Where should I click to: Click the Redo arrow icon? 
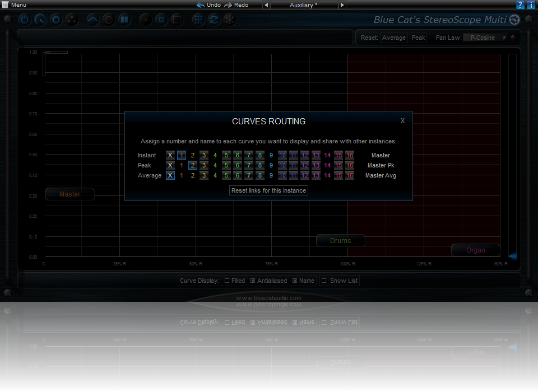coord(228,5)
